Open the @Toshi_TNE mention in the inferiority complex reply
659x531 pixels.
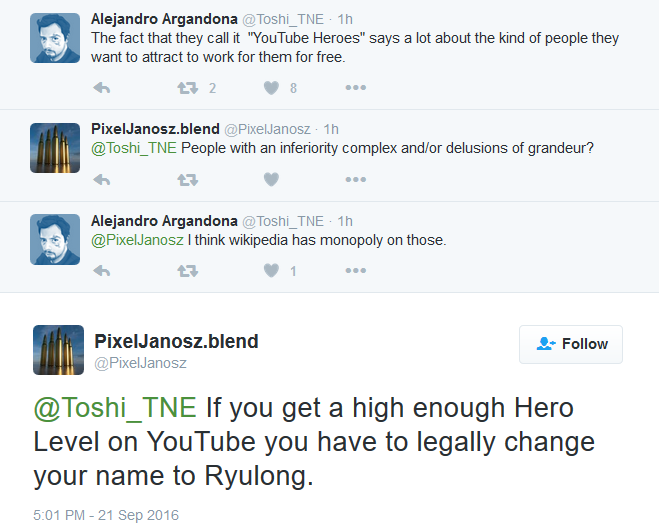point(134,148)
